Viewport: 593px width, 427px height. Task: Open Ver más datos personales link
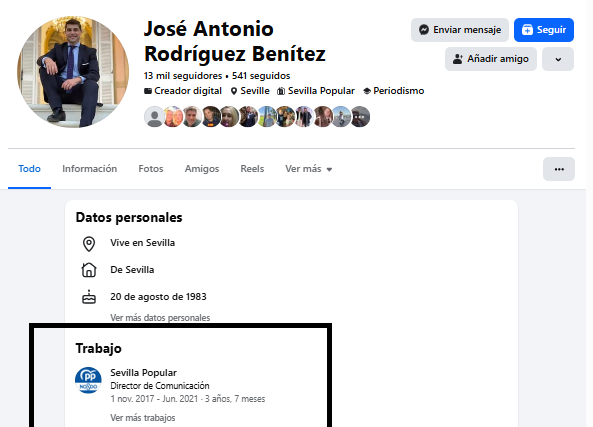pyautogui.click(x=160, y=318)
